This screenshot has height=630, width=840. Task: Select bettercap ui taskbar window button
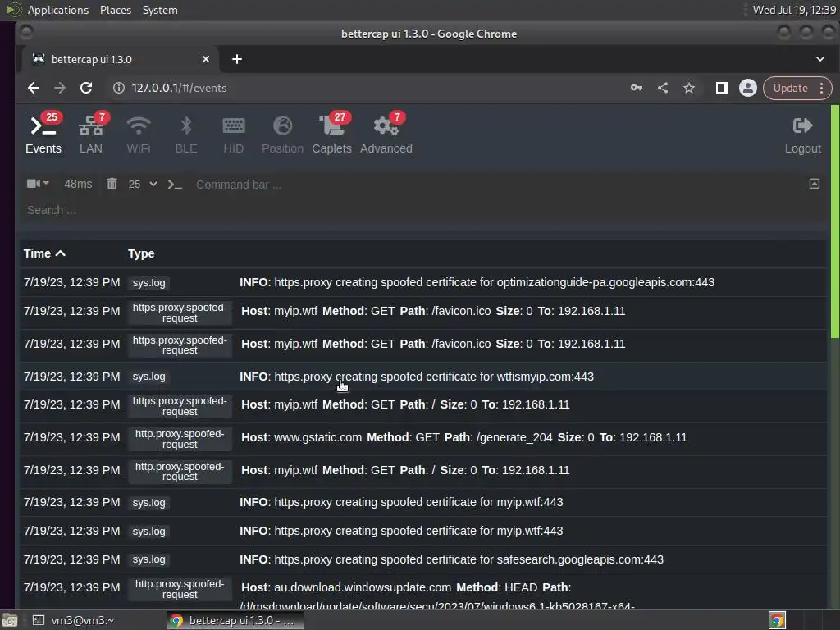pyautogui.click(x=235, y=620)
